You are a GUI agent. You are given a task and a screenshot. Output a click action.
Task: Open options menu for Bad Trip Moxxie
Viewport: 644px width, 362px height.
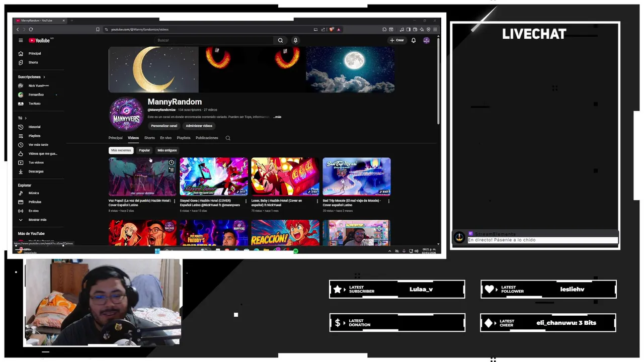[388, 201]
